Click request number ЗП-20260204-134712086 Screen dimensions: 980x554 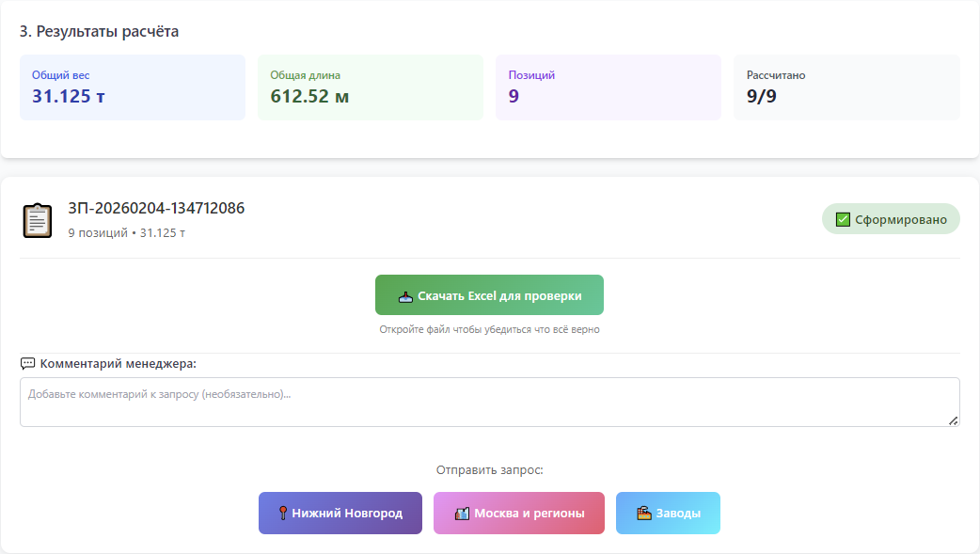point(156,208)
